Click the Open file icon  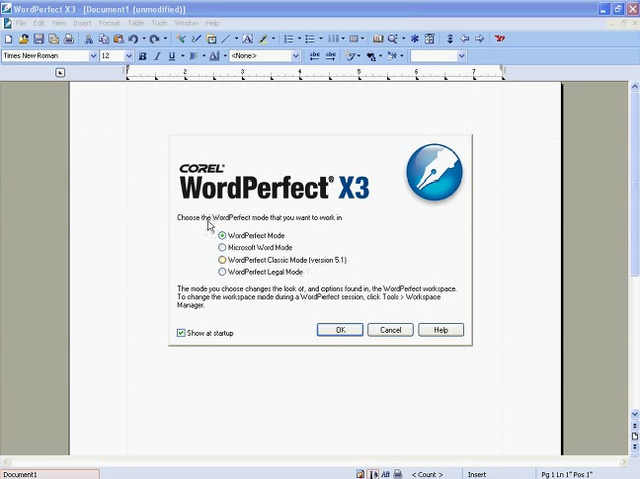pos(24,39)
